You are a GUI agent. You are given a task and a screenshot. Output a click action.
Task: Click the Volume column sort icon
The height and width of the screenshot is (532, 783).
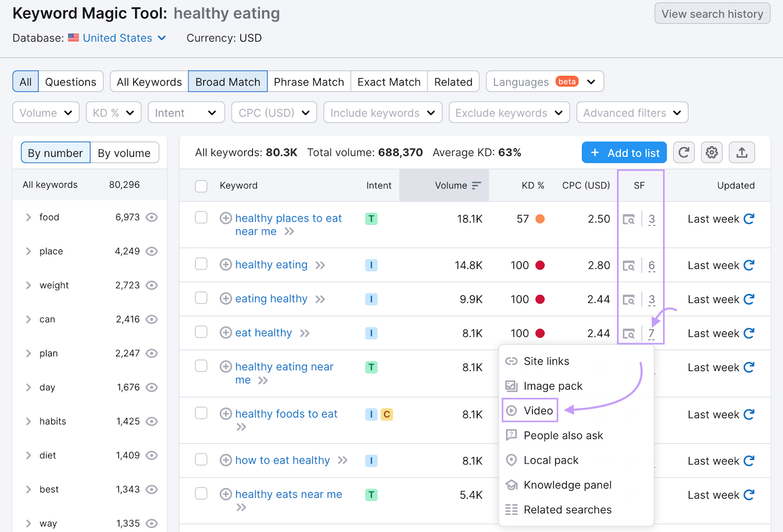pos(476,185)
